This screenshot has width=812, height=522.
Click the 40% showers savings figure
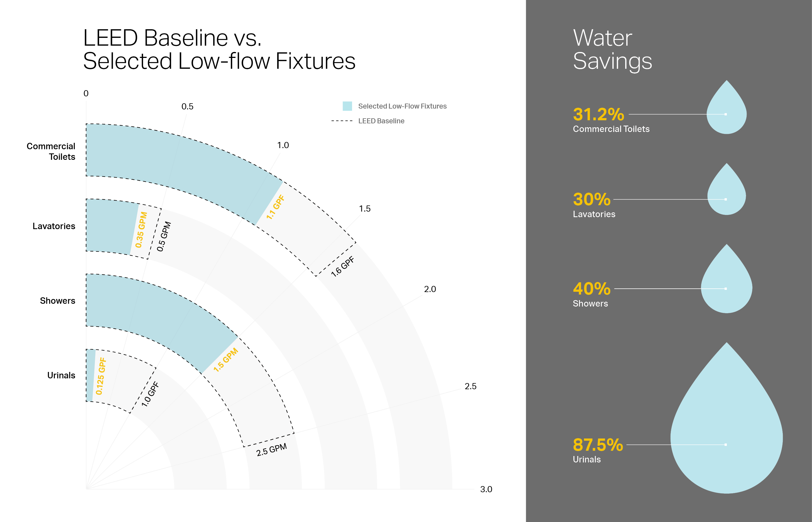pos(591,289)
